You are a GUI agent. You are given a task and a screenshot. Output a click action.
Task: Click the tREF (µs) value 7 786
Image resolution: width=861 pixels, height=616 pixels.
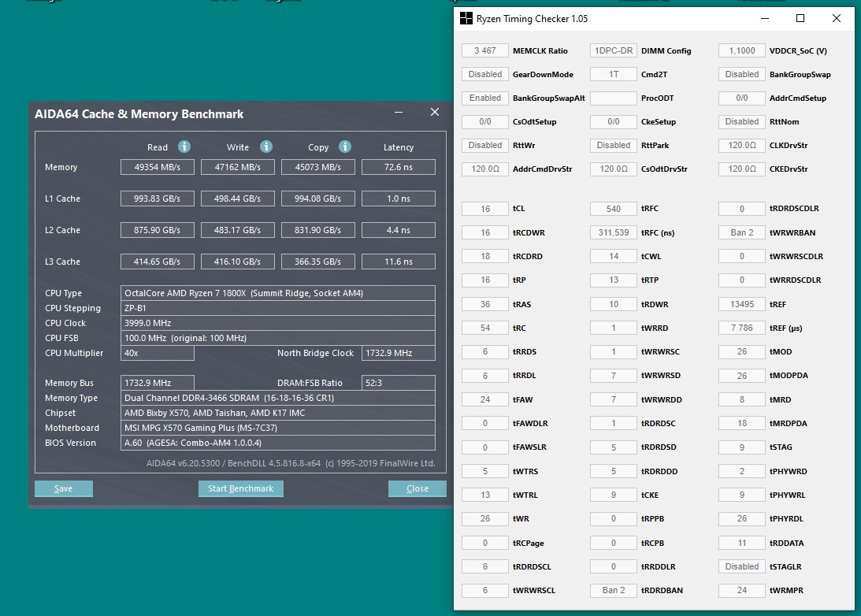pyautogui.click(x=742, y=328)
